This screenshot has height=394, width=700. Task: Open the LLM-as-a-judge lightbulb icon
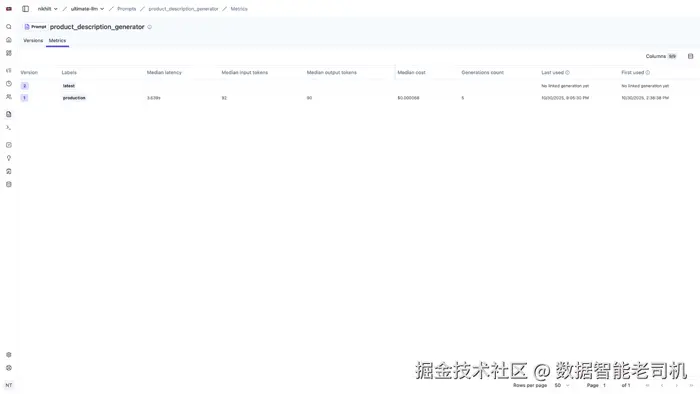8,158
